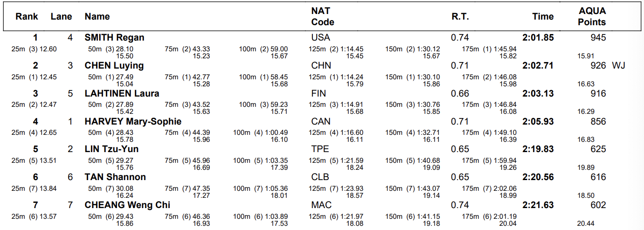Open the HARVEY Mary-Sophie entry
Image resolution: width=644 pixels, height=230 pixels.
(x=133, y=122)
